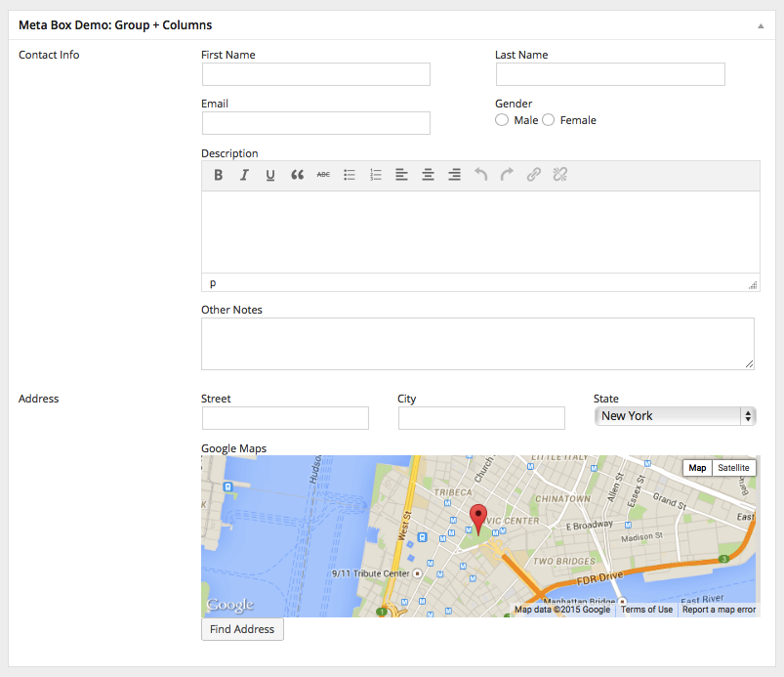
Task: Center align the description text
Action: [428, 175]
